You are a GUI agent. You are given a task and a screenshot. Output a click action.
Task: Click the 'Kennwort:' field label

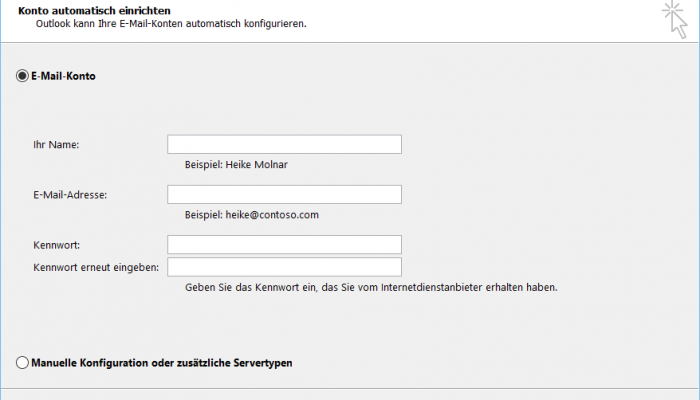[56, 245]
